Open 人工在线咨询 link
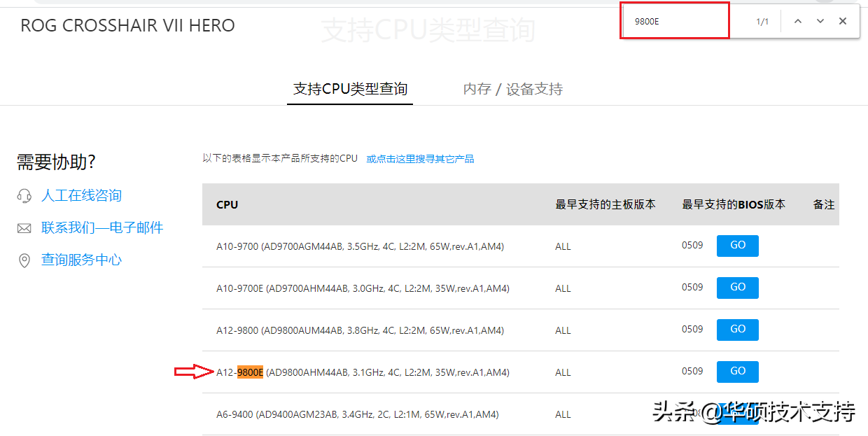The width and height of the screenshot is (868, 436). click(x=81, y=195)
